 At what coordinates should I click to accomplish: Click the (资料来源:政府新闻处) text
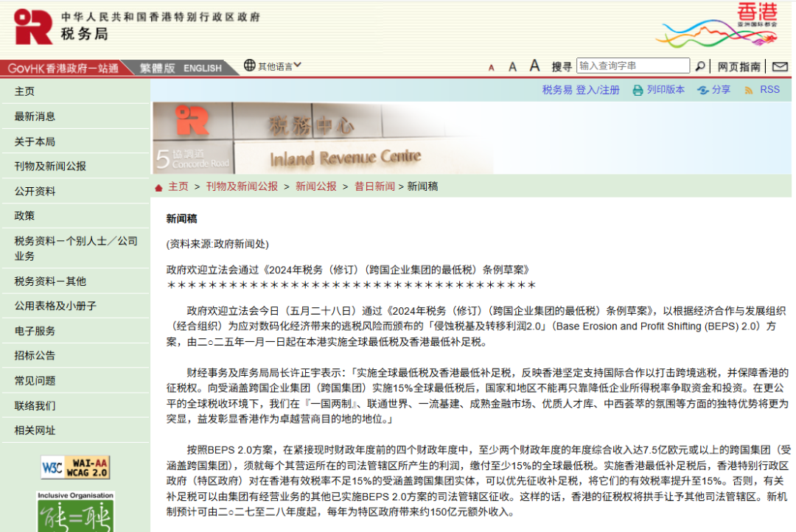click(217, 244)
